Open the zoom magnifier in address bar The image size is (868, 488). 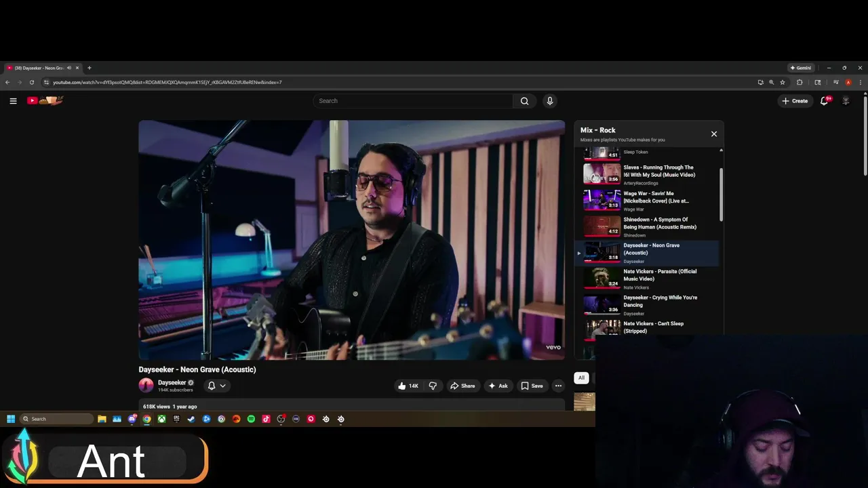(771, 82)
